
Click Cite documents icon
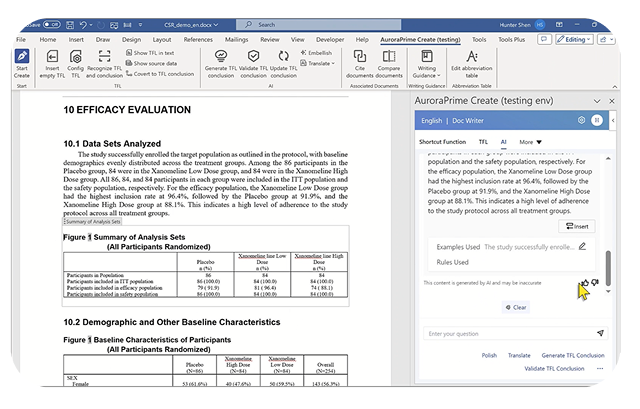360,56
